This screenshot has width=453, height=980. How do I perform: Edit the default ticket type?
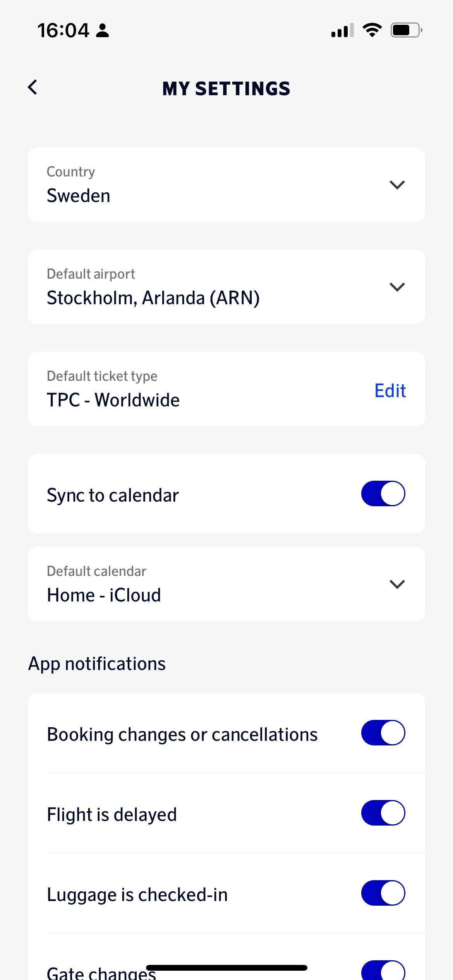[x=390, y=391]
